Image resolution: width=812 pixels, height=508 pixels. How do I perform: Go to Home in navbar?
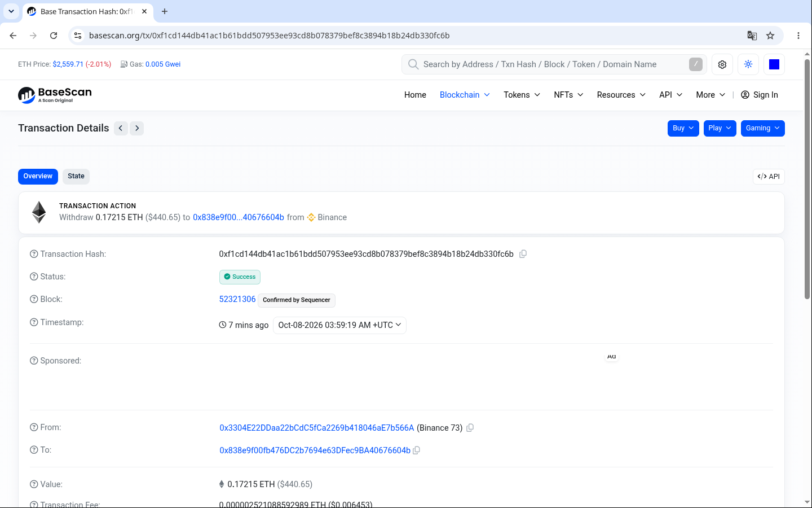click(415, 95)
